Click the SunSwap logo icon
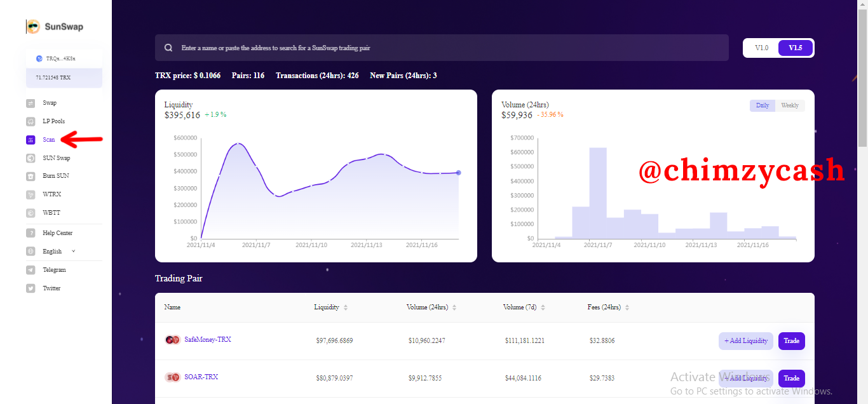The width and height of the screenshot is (868, 404). click(x=33, y=27)
